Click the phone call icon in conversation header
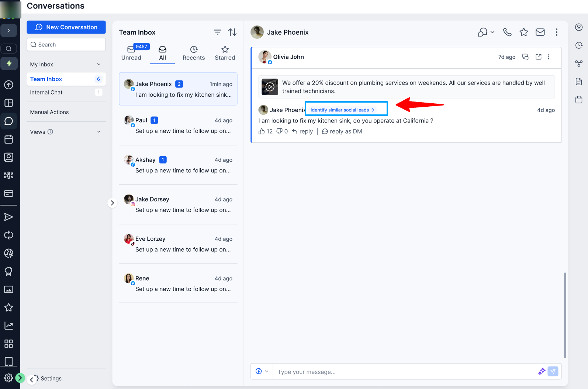This screenshot has height=389, width=588. tap(507, 32)
